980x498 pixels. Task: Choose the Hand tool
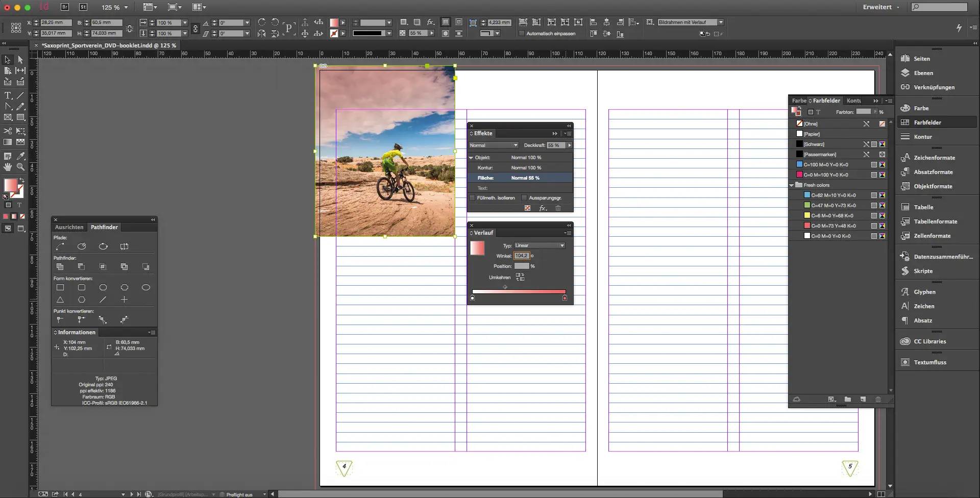coord(8,167)
